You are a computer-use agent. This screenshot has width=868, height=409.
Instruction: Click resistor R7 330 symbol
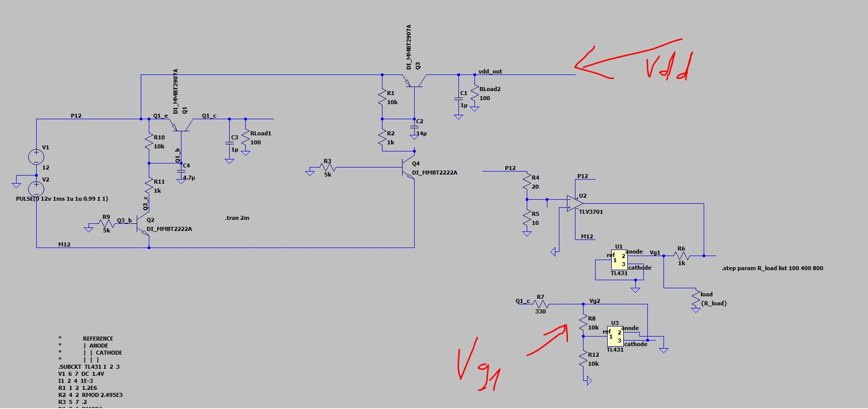(x=540, y=304)
